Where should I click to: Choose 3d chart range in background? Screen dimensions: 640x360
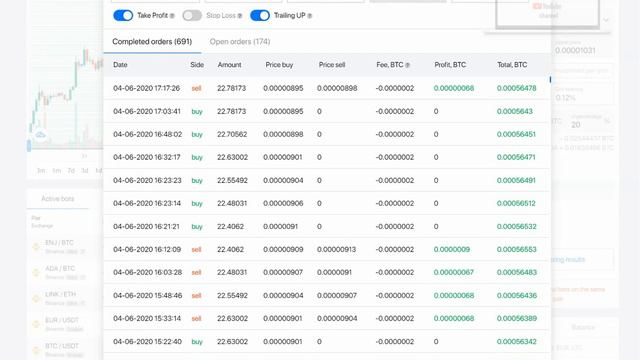tap(84, 171)
